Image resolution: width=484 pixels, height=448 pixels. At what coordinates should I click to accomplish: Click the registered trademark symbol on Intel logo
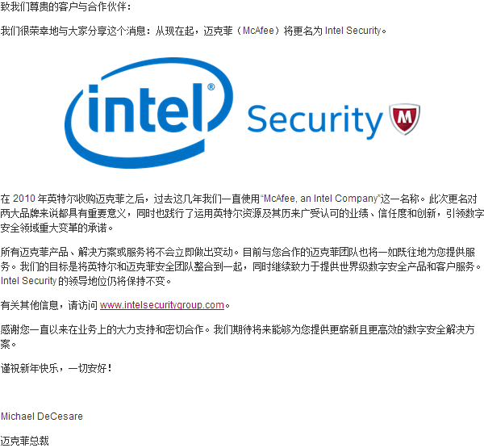tap(211, 87)
